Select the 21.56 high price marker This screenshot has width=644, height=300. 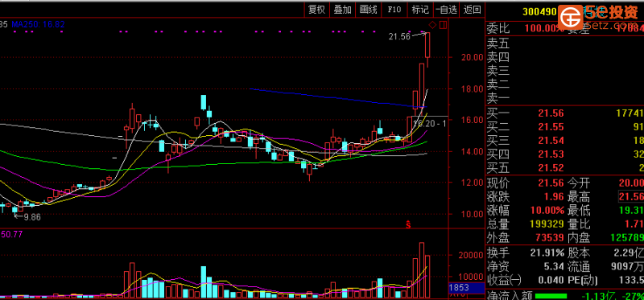(x=399, y=36)
